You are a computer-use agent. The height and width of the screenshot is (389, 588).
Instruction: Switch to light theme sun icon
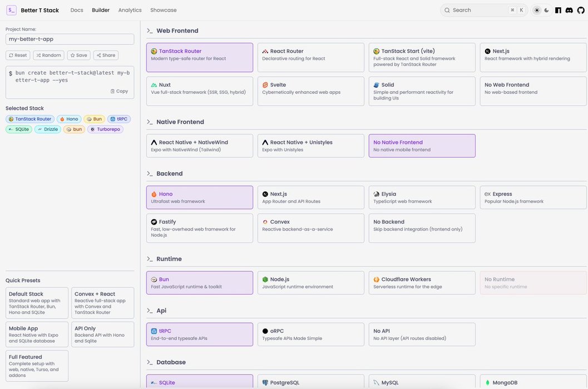(537, 10)
